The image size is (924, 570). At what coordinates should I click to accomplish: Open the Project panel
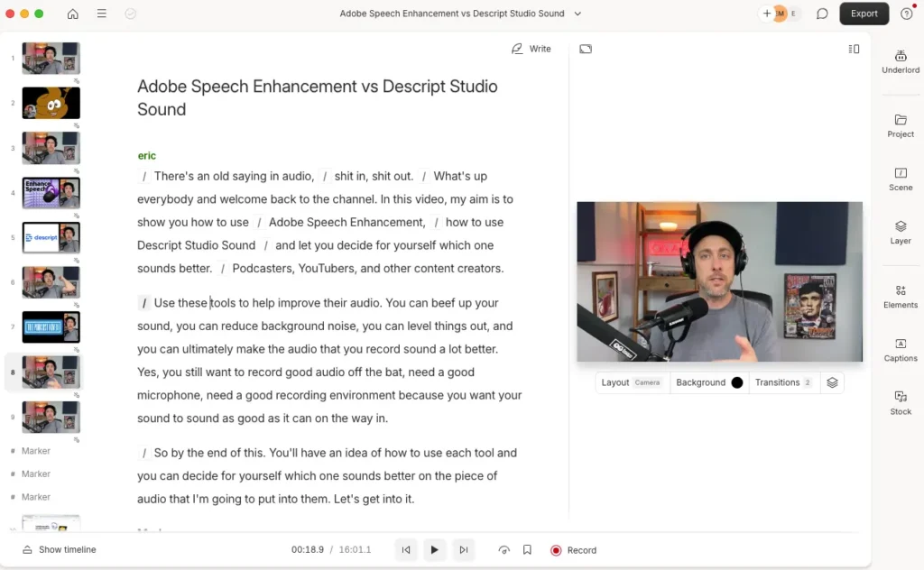[x=901, y=126]
